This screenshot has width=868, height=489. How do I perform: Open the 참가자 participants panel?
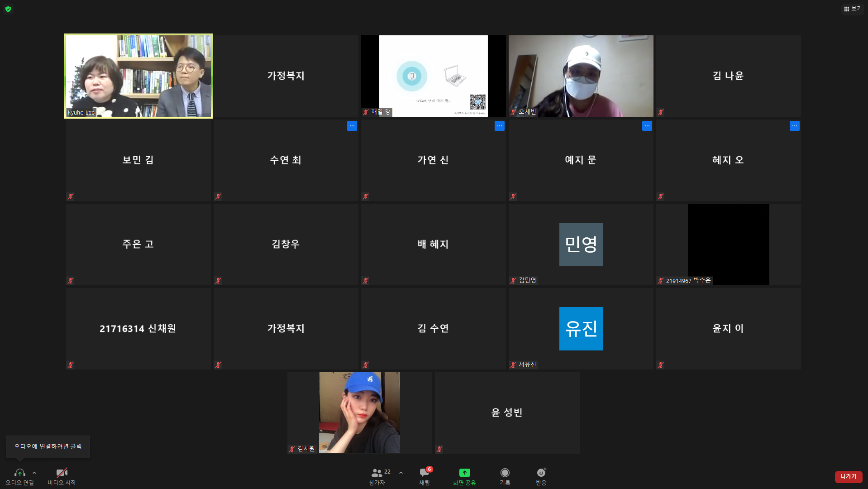click(x=377, y=473)
